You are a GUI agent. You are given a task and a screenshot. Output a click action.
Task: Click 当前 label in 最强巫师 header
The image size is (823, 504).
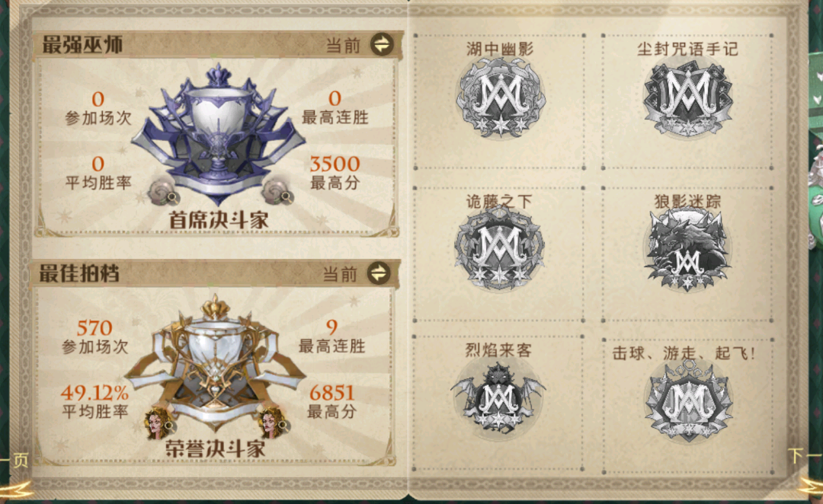pos(343,46)
